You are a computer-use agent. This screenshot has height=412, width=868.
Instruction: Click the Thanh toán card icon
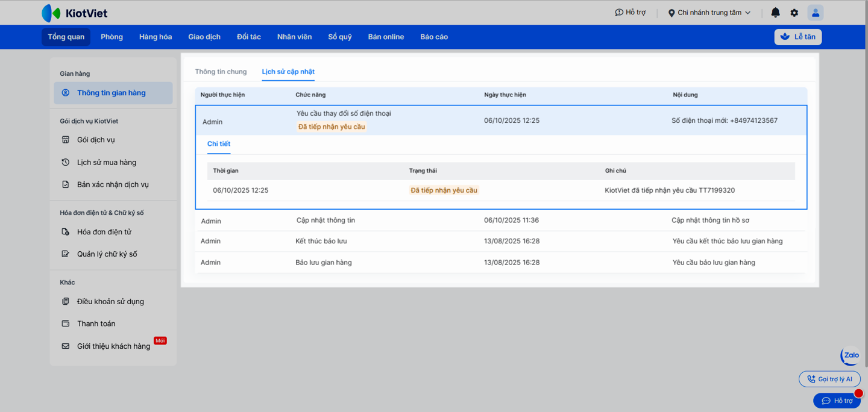(x=66, y=323)
